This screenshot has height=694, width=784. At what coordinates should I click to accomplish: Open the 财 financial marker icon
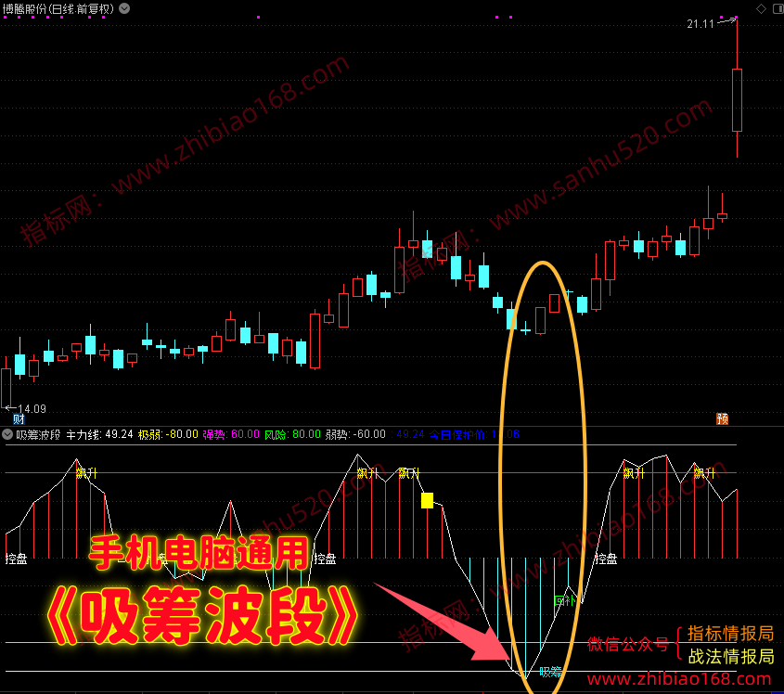tap(19, 419)
